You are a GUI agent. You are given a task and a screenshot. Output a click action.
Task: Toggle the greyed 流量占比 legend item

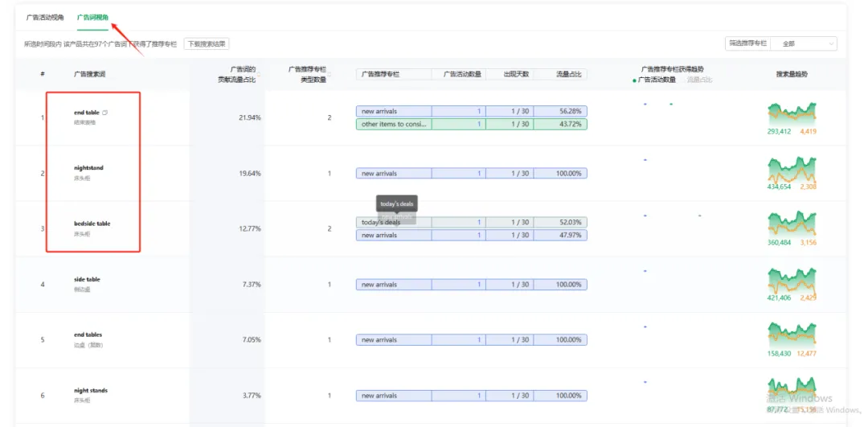pyautogui.click(x=699, y=80)
